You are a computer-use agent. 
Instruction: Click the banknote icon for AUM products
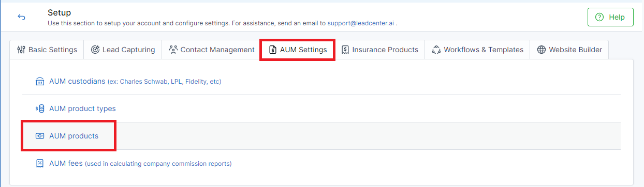[40, 136]
